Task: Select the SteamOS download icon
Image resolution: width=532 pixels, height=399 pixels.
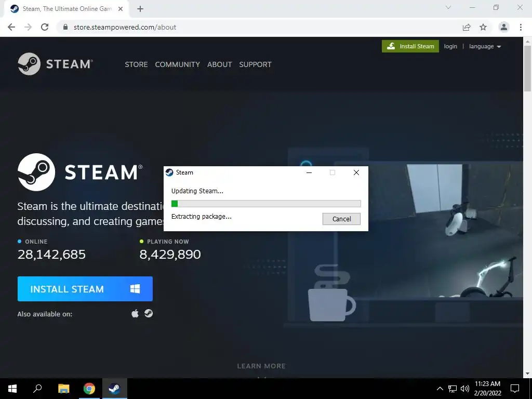Action: pyautogui.click(x=148, y=313)
